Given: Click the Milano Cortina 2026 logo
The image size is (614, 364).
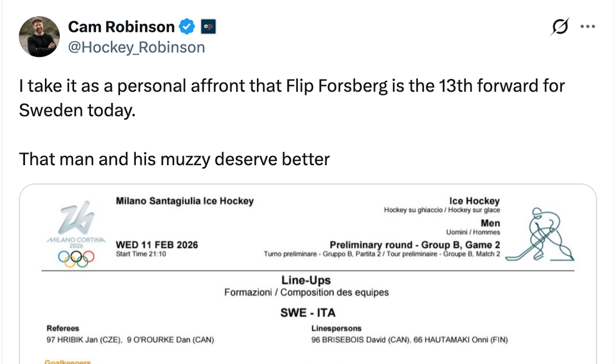Looking at the screenshot, I should [x=76, y=224].
